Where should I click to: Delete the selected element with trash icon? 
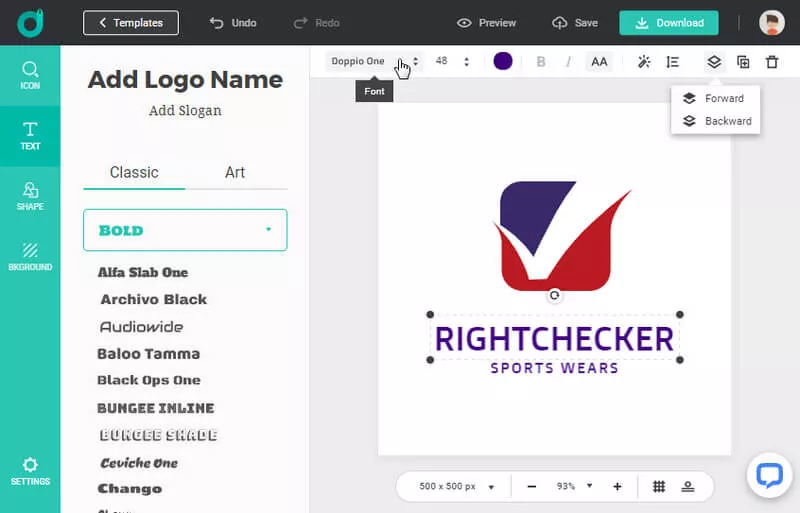(772, 62)
